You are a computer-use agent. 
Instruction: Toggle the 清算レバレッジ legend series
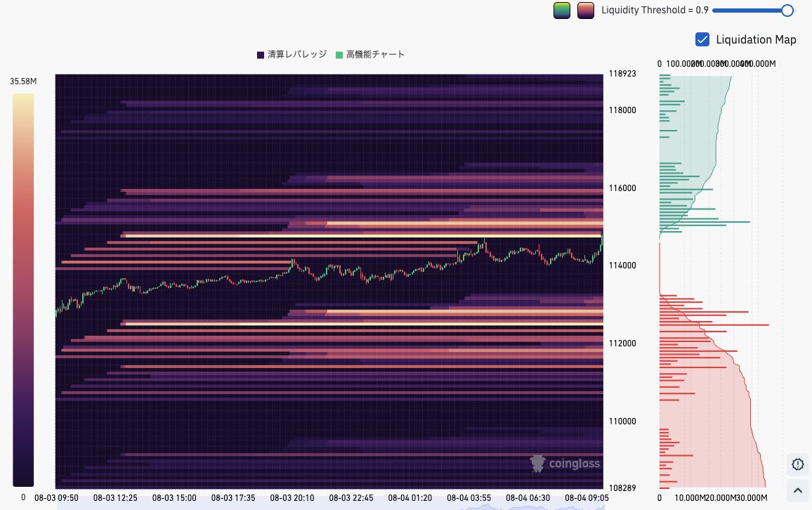pos(292,54)
